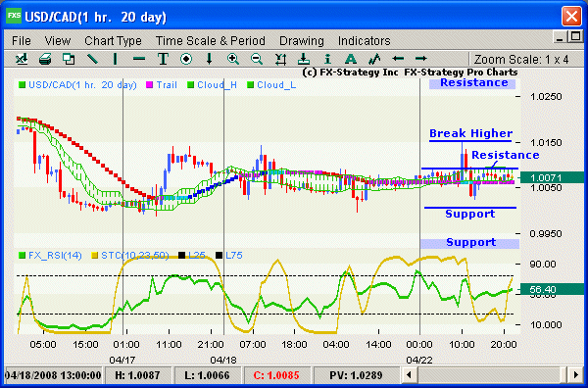
Task: Click the L25 legend label
Action: 197,256
